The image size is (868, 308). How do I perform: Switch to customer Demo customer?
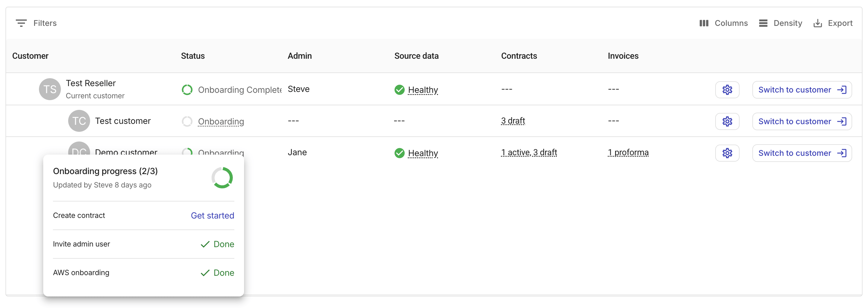click(802, 153)
